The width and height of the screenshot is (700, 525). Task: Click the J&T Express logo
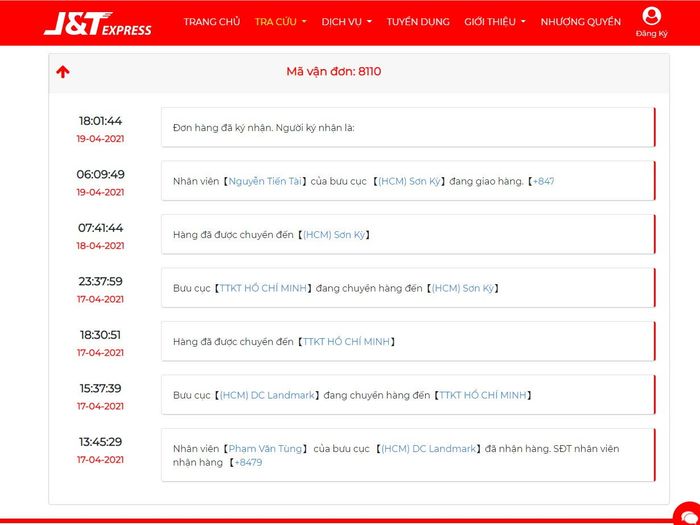98,24
